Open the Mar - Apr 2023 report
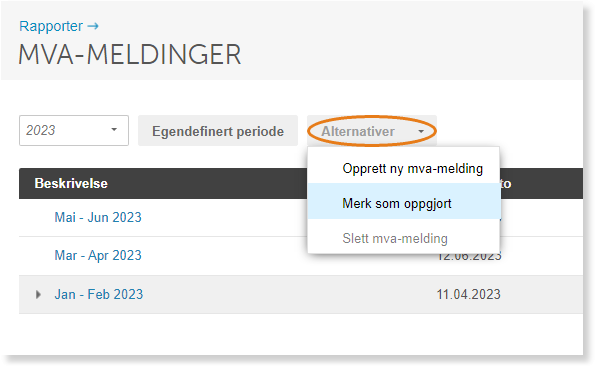 pos(98,255)
